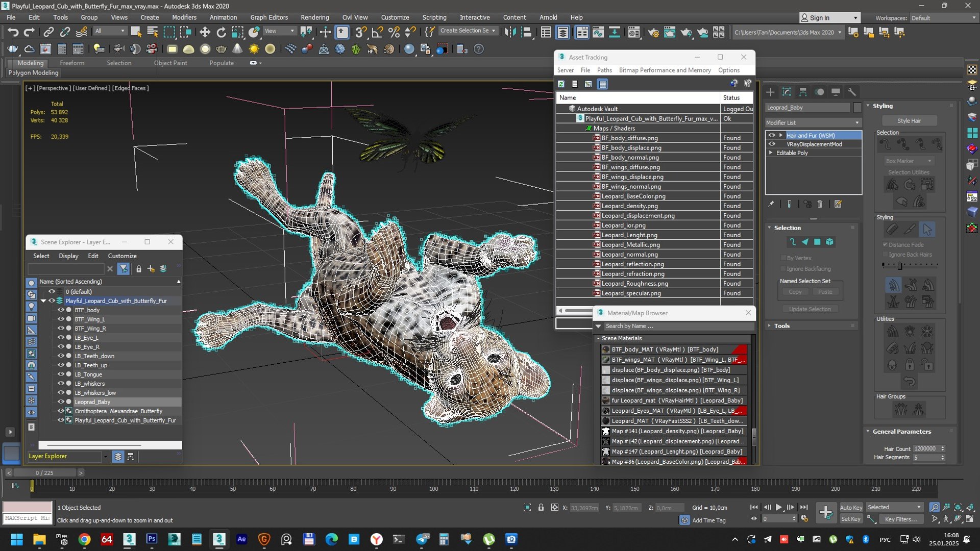980x551 pixels.
Task: Open Paths menu in Asset Tracking
Action: pyautogui.click(x=604, y=70)
